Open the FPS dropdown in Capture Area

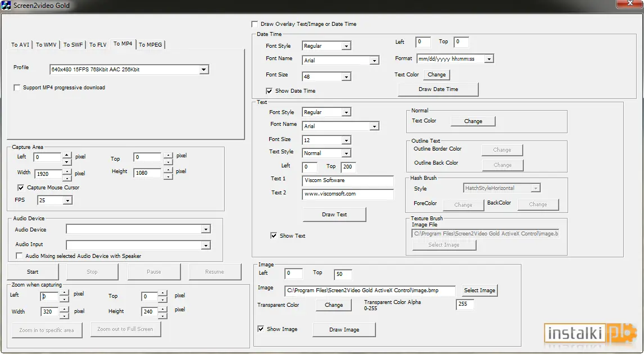68,201
